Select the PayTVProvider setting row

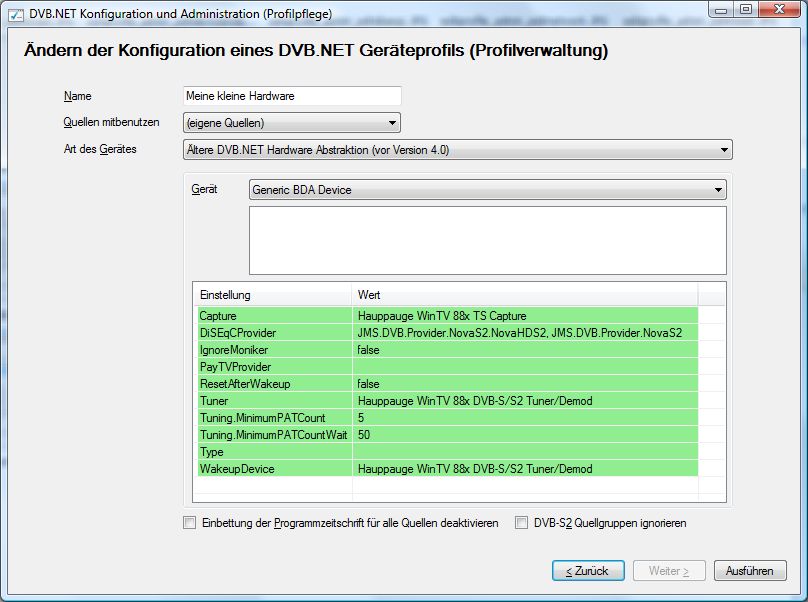pyautogui.click(x=274, y=367)
